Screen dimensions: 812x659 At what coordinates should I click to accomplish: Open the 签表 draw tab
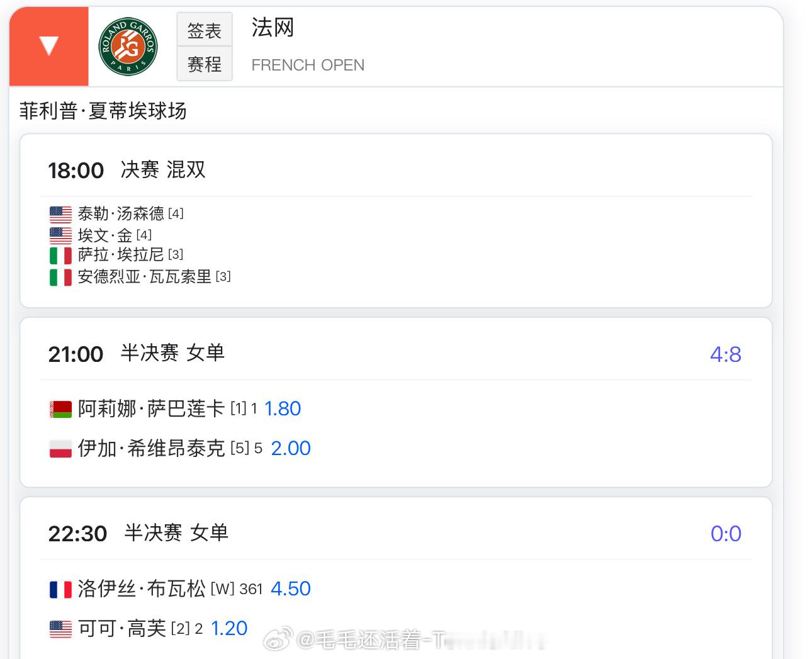205,30
